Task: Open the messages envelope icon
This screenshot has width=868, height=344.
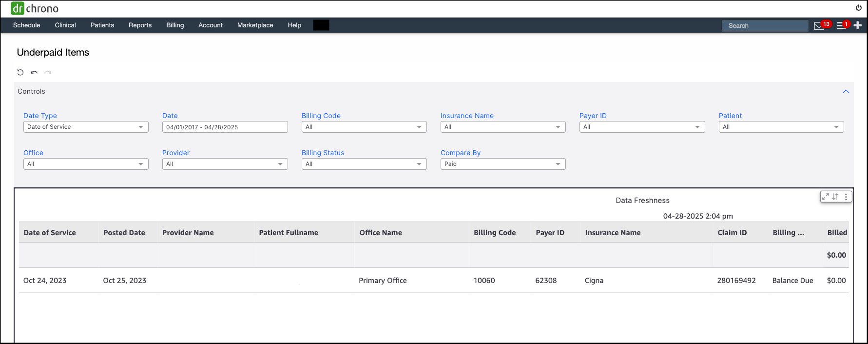Action: tap(819, 26)
